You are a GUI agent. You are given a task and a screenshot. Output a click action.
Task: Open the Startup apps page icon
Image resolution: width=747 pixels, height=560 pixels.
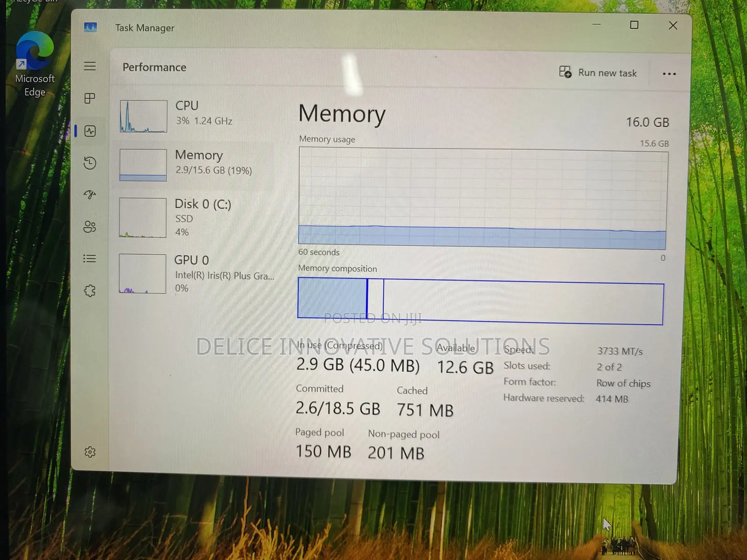click(90, 195)
